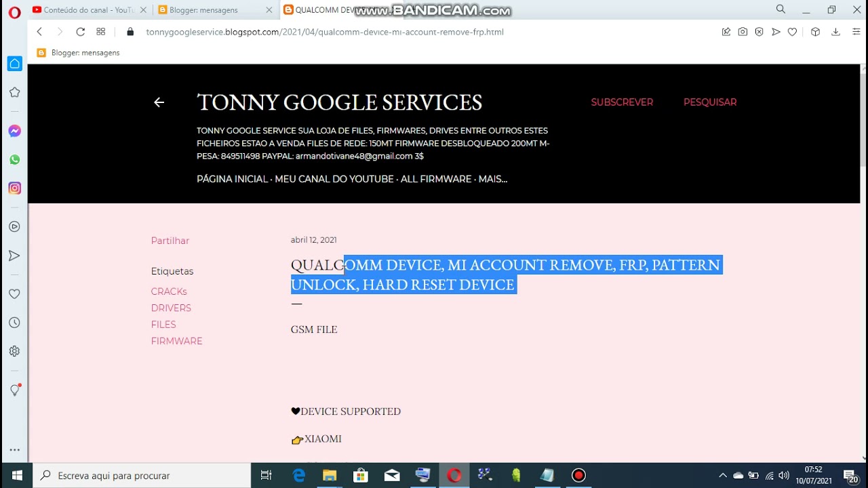Click the PESQUISAR link
Screen dimensions: 868x488
(710, 102)
